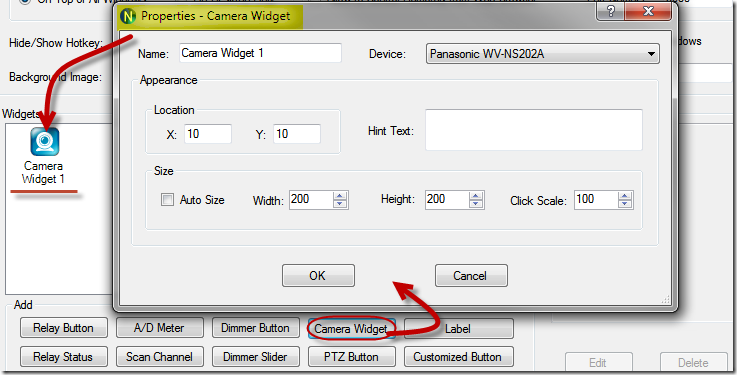Click the resize grip at the dialog corner
This screenshot has width=737, height=375.
click(666, 300)
